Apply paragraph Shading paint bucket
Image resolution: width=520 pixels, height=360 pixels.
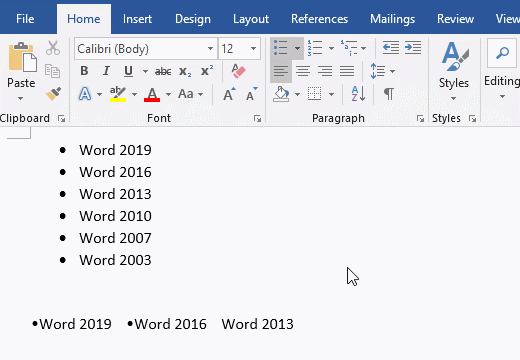pyautogui.click(x=281, y=94)
